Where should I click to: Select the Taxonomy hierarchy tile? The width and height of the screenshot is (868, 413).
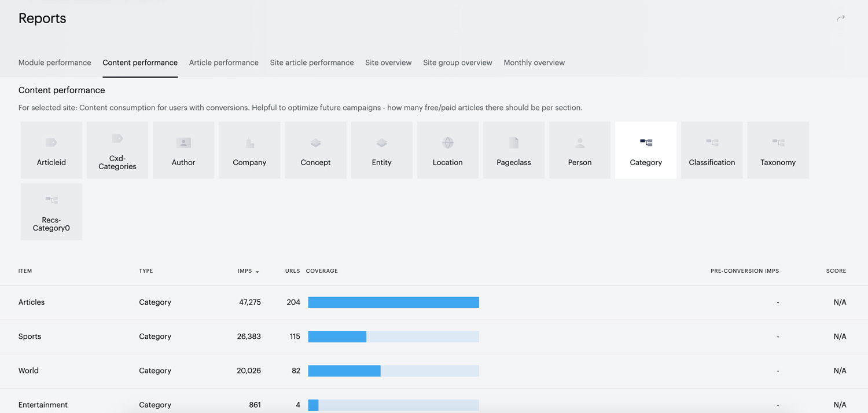[x=778, y=150]
